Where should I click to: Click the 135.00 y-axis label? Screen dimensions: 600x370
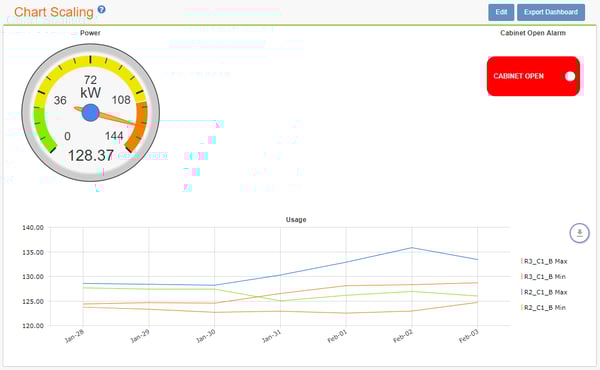click(33, 253)
